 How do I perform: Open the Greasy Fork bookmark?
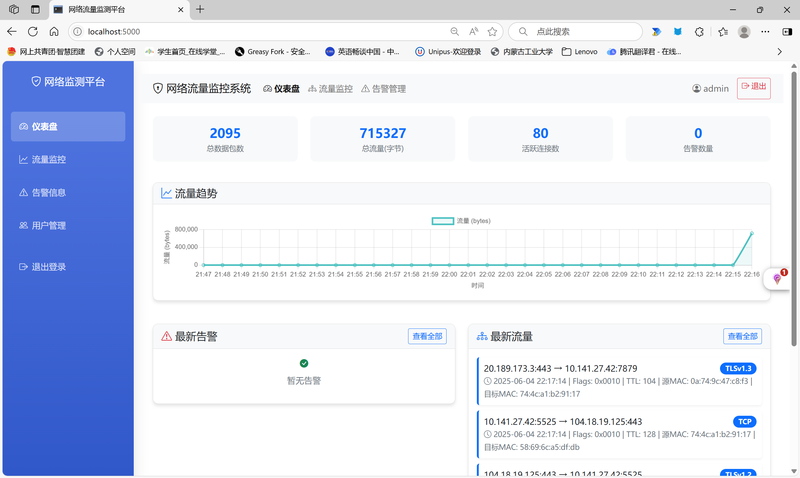coord(273,52)
